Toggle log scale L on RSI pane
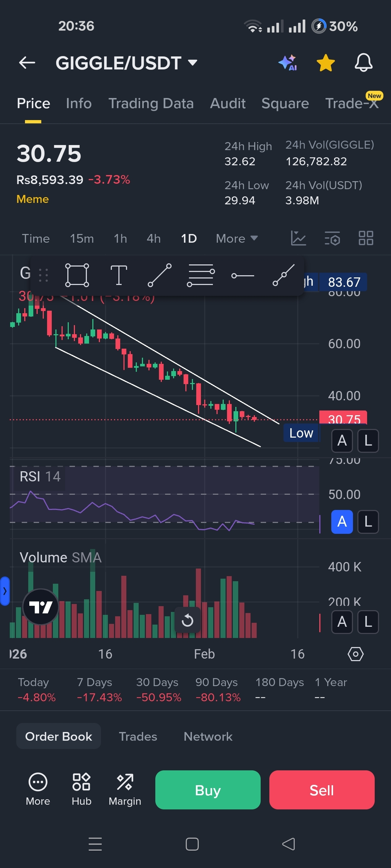Screen dimensions: 391x868 coord(368,522)
